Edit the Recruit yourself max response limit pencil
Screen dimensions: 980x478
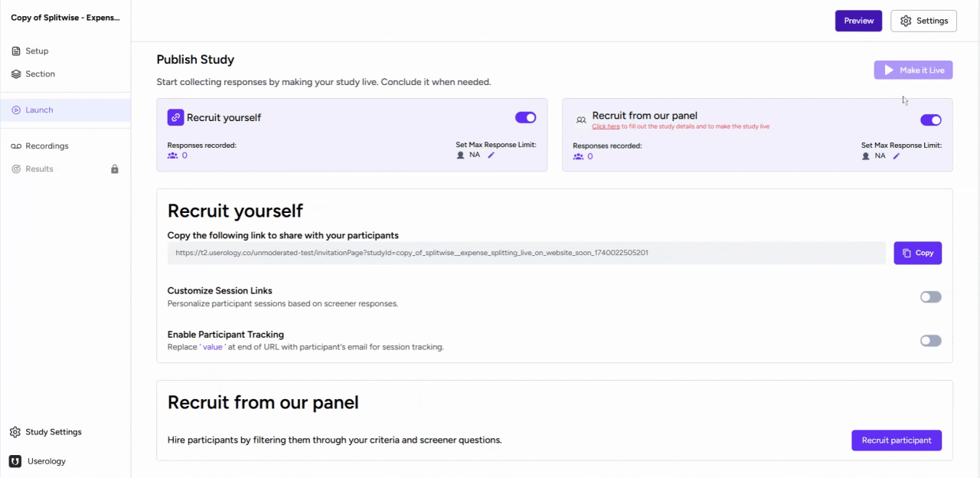click(x=491, y=155)
